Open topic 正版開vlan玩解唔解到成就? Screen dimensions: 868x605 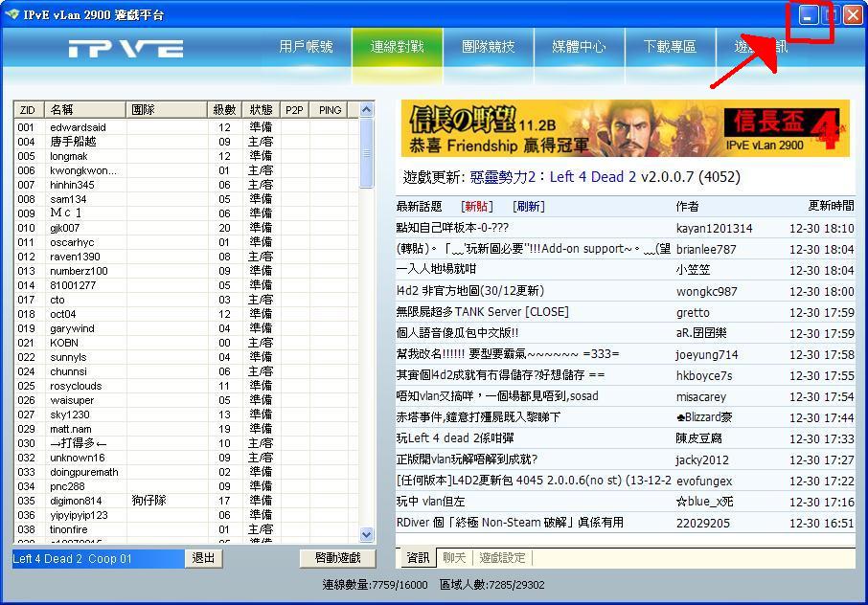(467, 459)
